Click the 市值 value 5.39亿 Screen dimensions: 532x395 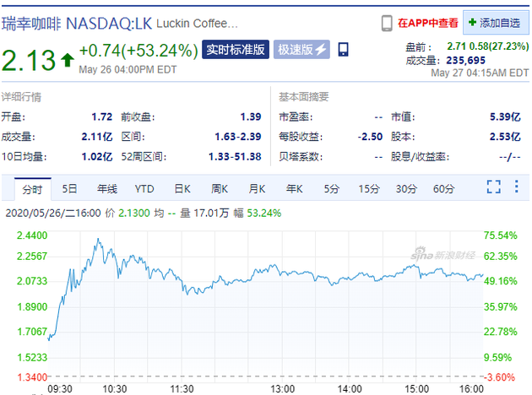505,117
